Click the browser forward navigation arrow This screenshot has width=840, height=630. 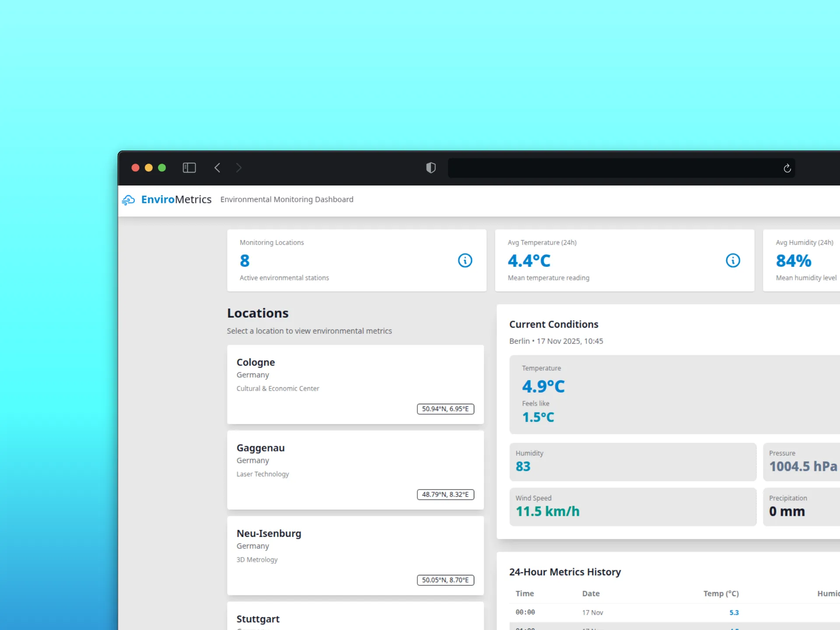tap(239, 168)
